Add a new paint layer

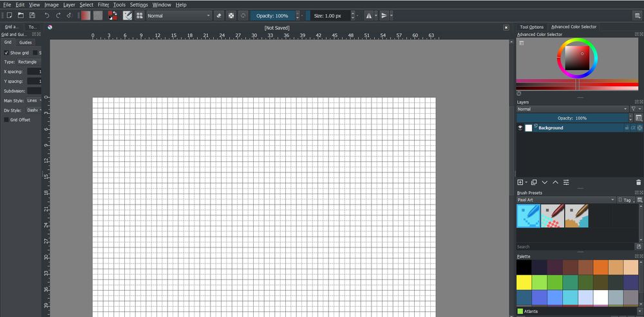coord(520,182)
